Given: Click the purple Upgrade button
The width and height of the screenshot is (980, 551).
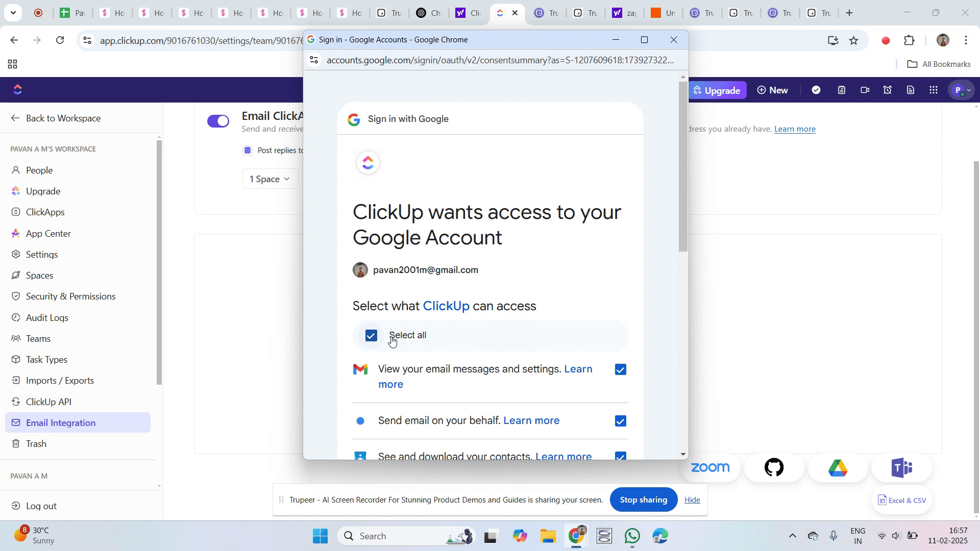Looking at the screenshot, I should (x=717, y=90).
